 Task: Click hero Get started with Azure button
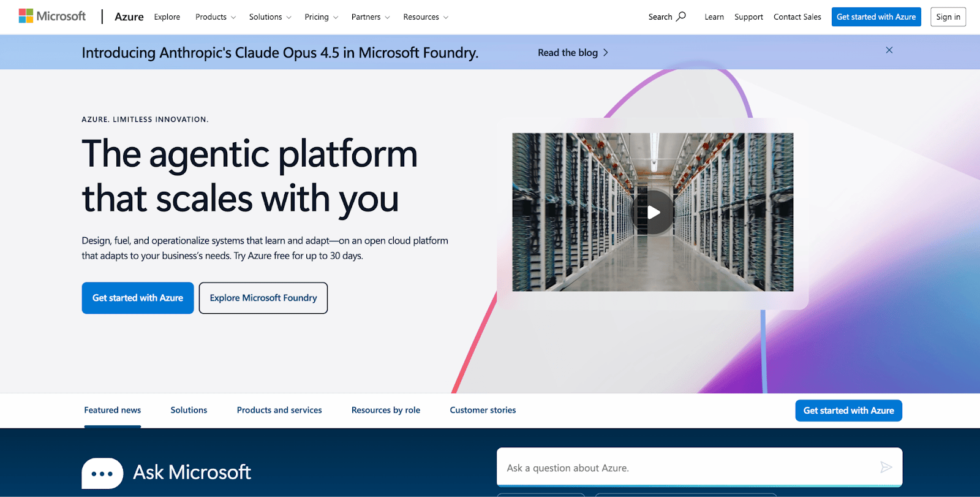[138, 298]
